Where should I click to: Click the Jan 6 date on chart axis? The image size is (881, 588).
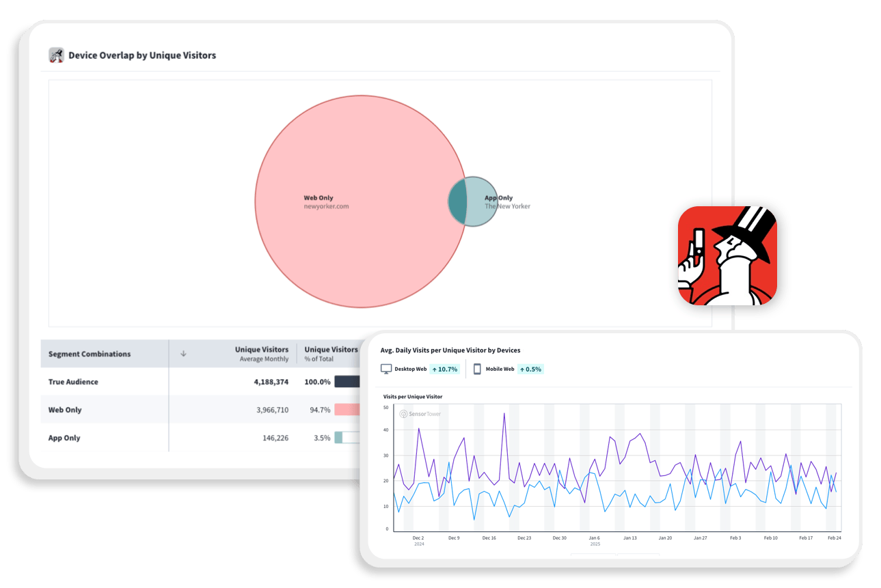595,538
